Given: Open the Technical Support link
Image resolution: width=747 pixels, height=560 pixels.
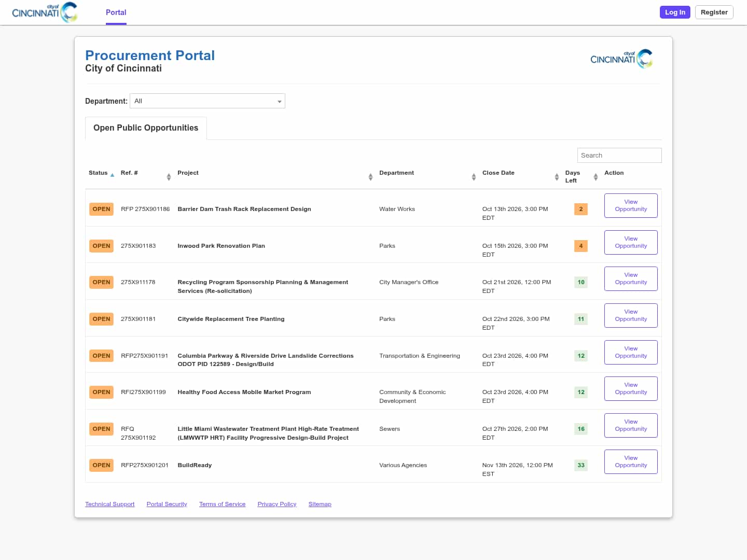Looking at the screenshot, I should coord(110,504).
